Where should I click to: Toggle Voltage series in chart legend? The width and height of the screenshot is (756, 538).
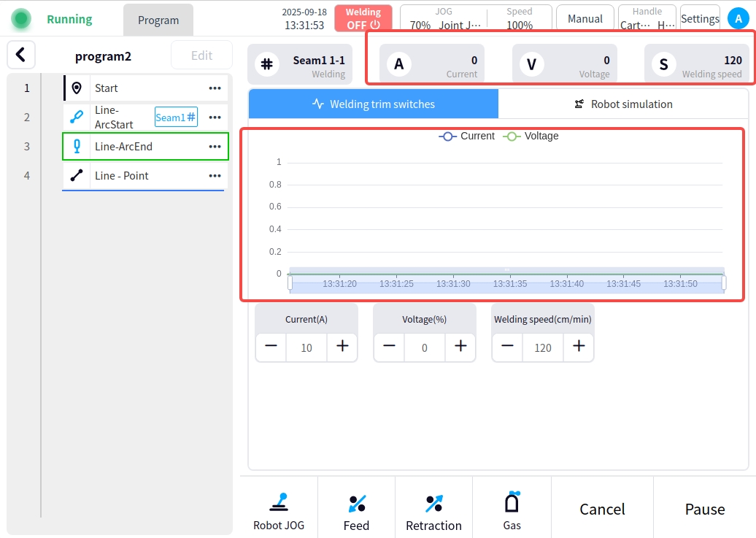531,137
